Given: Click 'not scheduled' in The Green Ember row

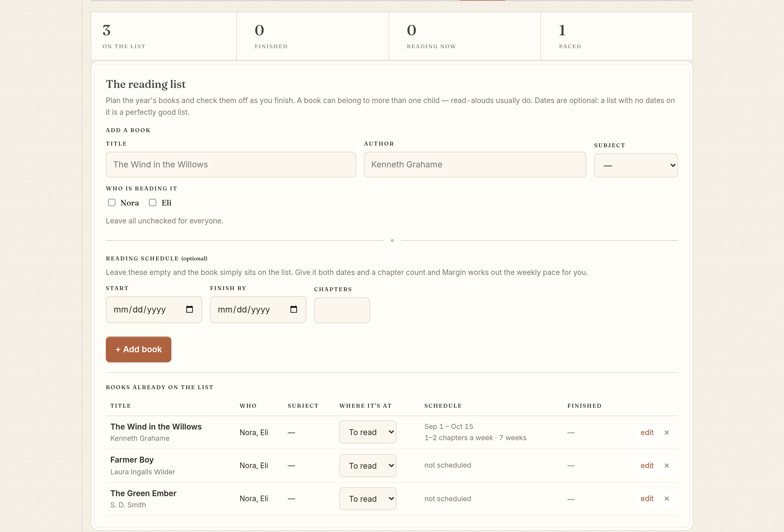Looking at the screenshot, I should 448,499.
